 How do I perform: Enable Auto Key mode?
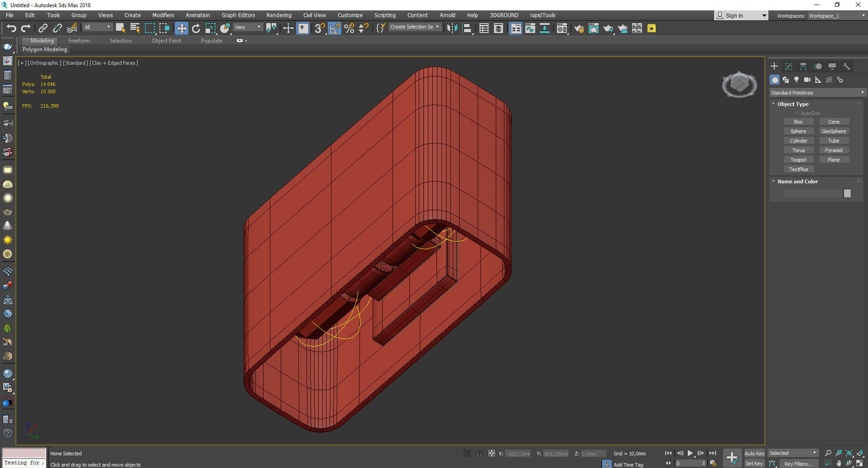(x=754, y=454)
